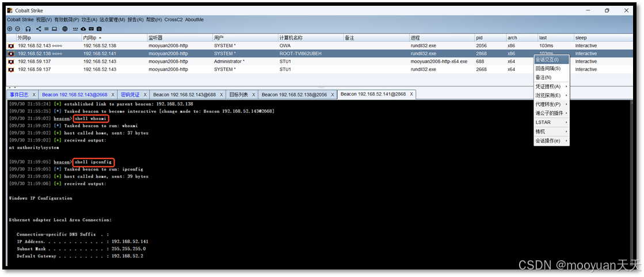Click the beacon icon of the Administrator row
Screen dimensions: 644x277
click(11, 62)
